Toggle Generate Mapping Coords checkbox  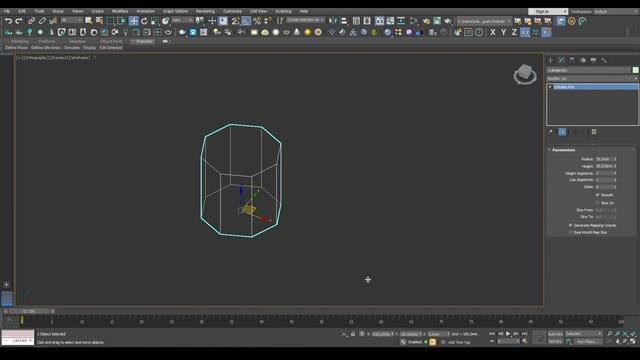click(x=571, y=225)
